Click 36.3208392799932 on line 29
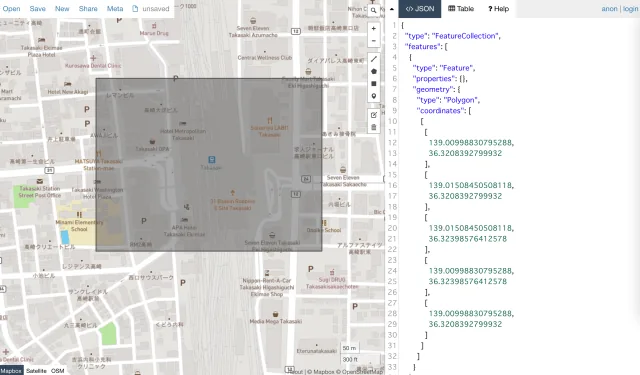The width and height of the screenshot is (640, 375). pos(465,324)
